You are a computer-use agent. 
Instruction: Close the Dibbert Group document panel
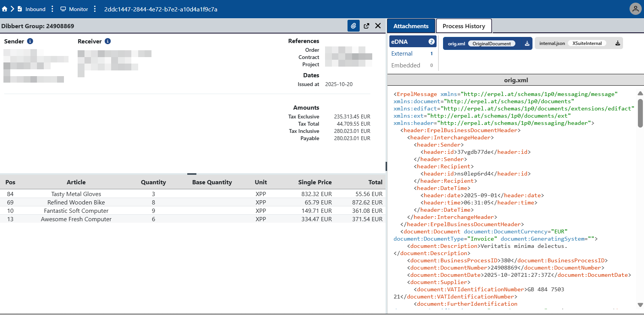point(378,26)
